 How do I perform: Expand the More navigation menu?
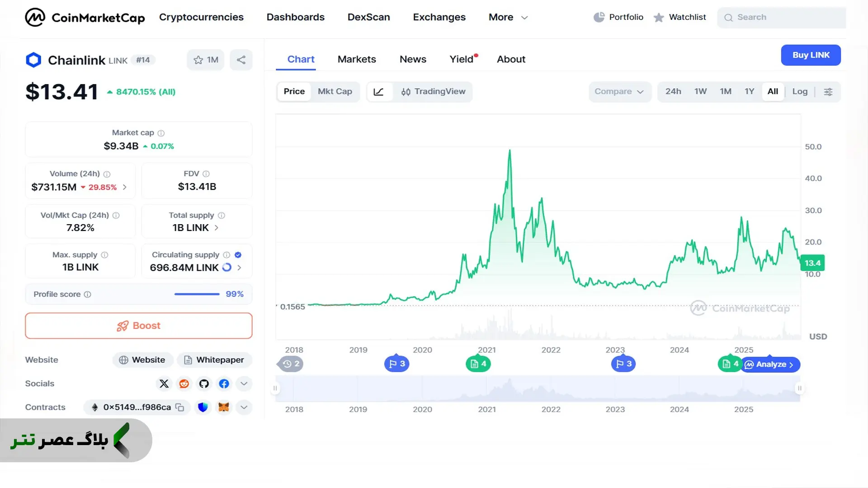point(508,17)
